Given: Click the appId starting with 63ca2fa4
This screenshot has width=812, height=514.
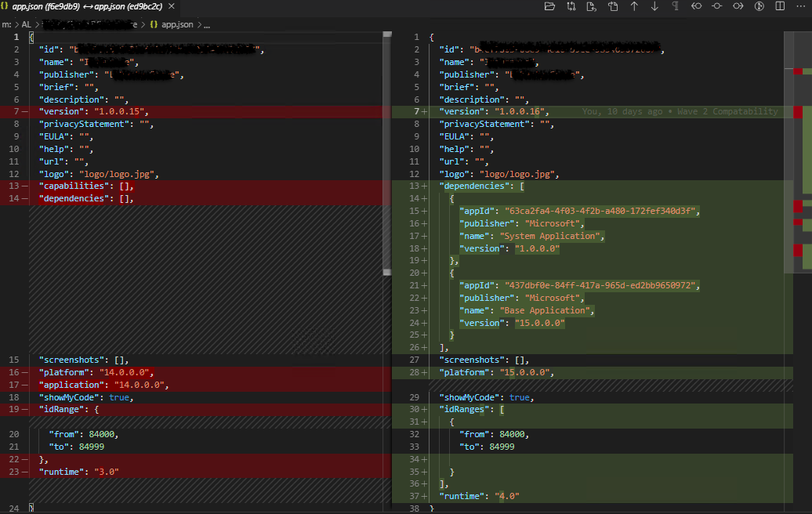Looking at the screenshot, I should pyautogui.click(x=602, y=211).
